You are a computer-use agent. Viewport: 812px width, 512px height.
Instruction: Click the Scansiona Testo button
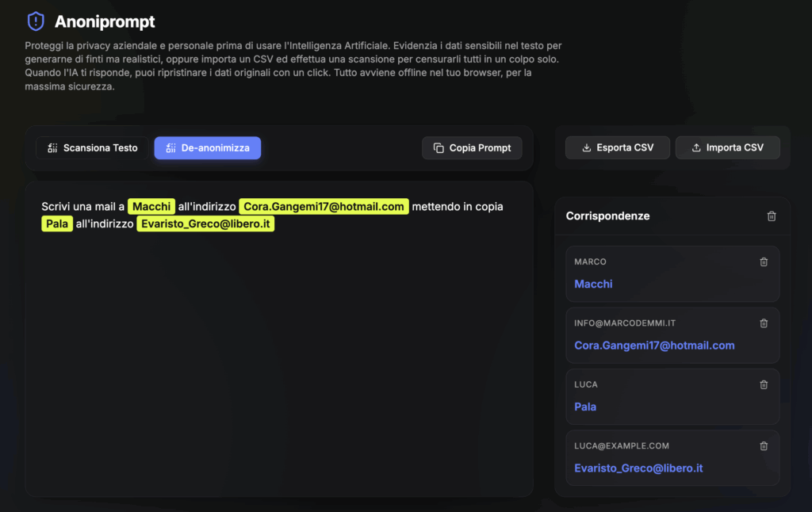[x=92, y=148]
